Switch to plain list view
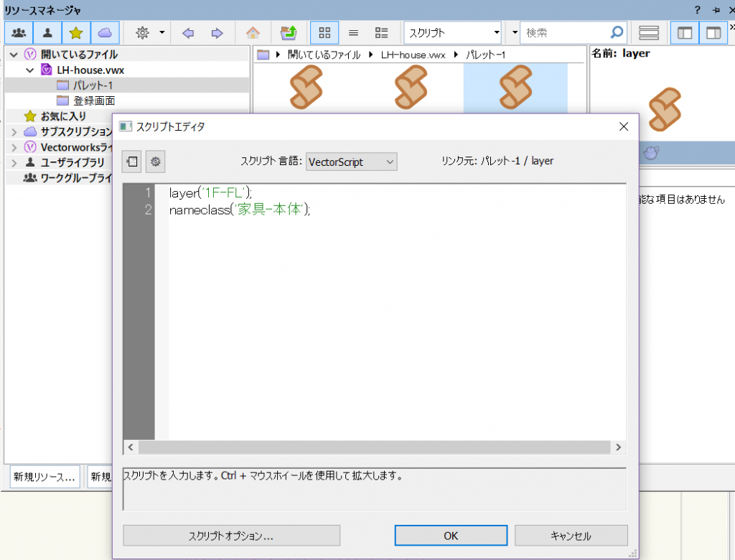Viewport: 735px width, 560px height. [x=353, y=32]
